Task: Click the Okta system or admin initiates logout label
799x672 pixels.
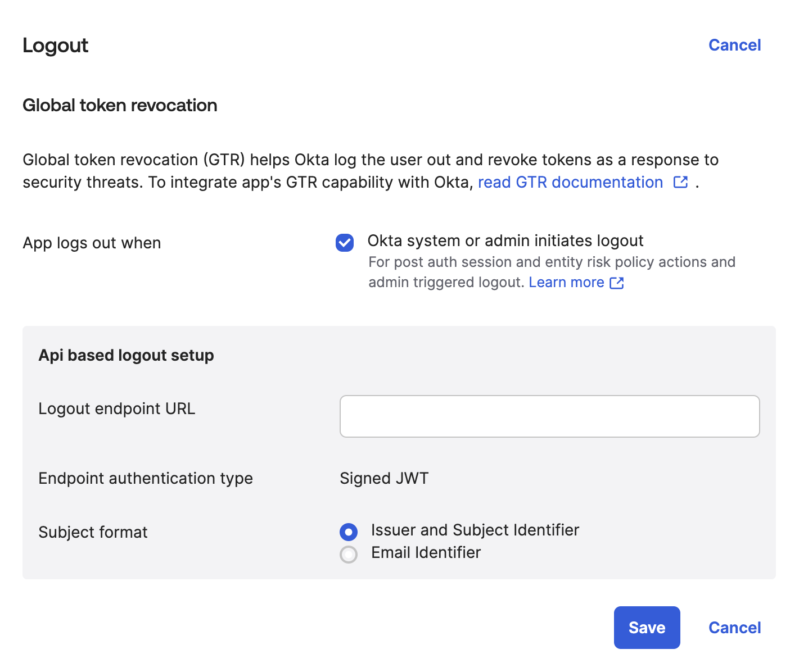Action: (505, 241)
